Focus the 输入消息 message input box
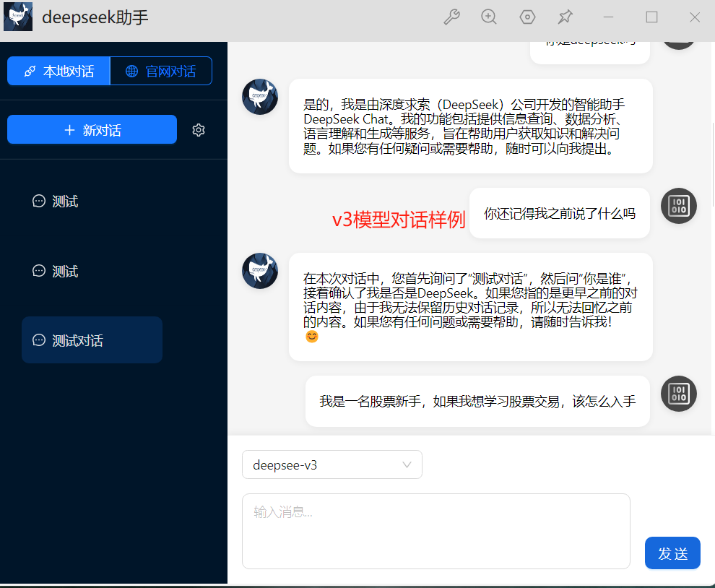The width and height of the screenshot is (715, 588). tap(436, 531)
